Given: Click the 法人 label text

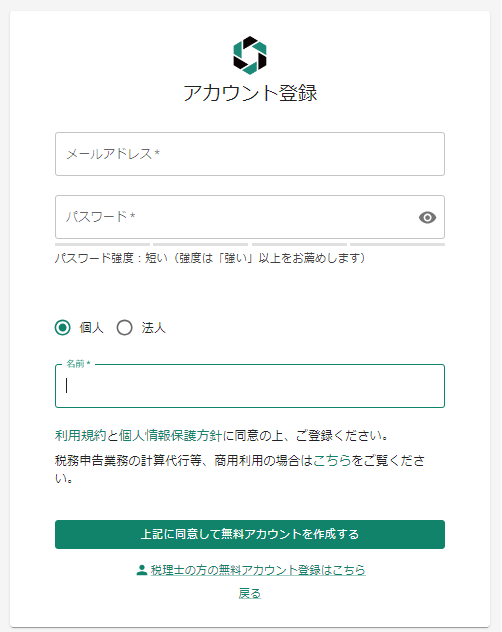Looking at the screenshot, I should click(x=154, y=328).
